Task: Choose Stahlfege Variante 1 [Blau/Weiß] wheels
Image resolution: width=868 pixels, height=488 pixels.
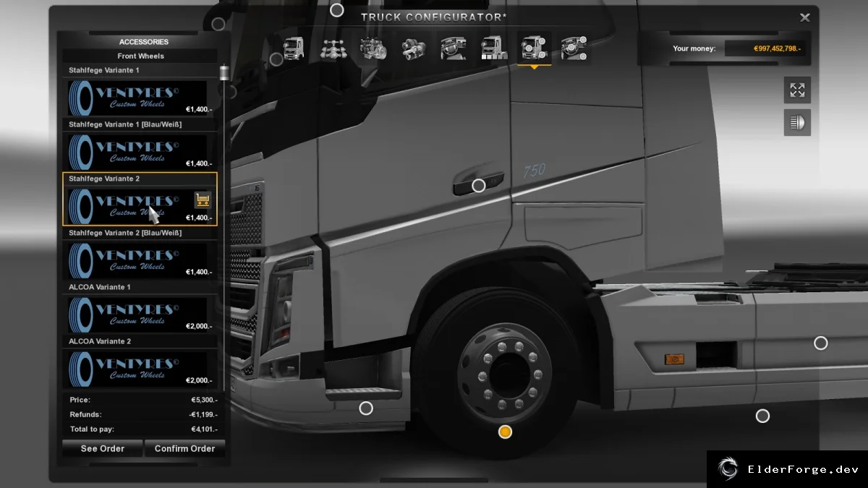Action: 140,145
